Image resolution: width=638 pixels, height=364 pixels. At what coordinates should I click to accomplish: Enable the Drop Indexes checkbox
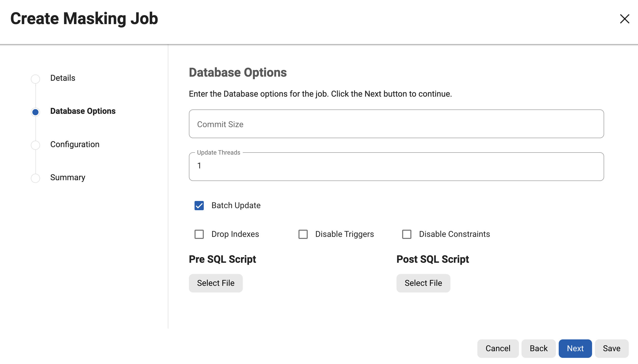point(199,234)
